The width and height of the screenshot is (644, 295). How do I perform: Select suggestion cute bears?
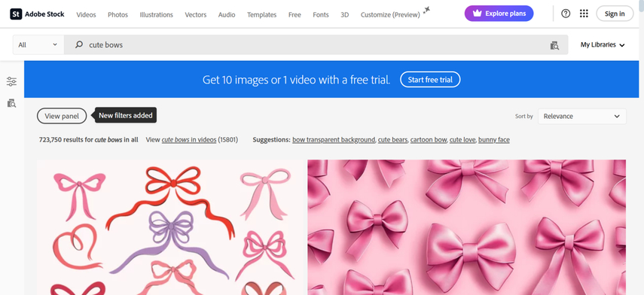(392, 139)
